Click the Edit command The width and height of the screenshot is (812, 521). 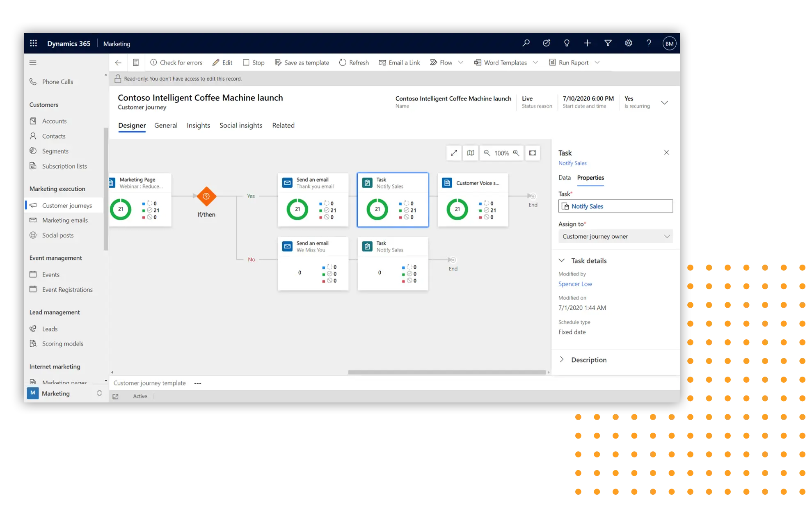point(222,62)
